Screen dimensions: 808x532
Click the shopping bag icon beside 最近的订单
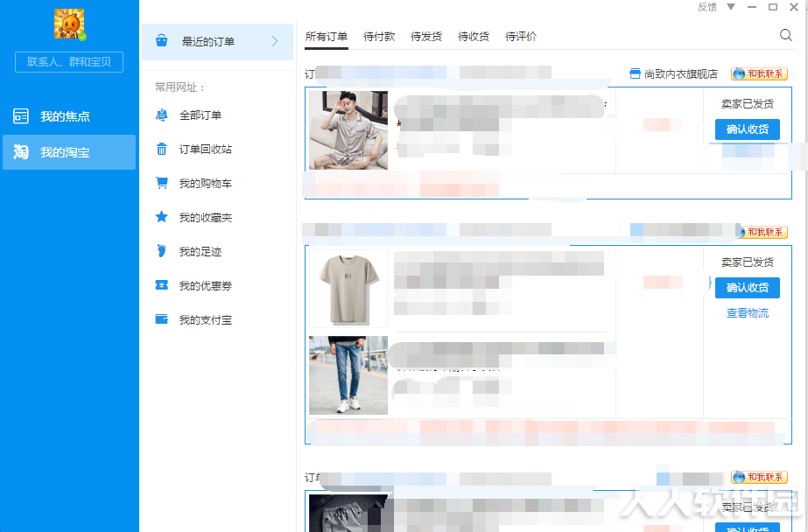[x=161, y=40]
